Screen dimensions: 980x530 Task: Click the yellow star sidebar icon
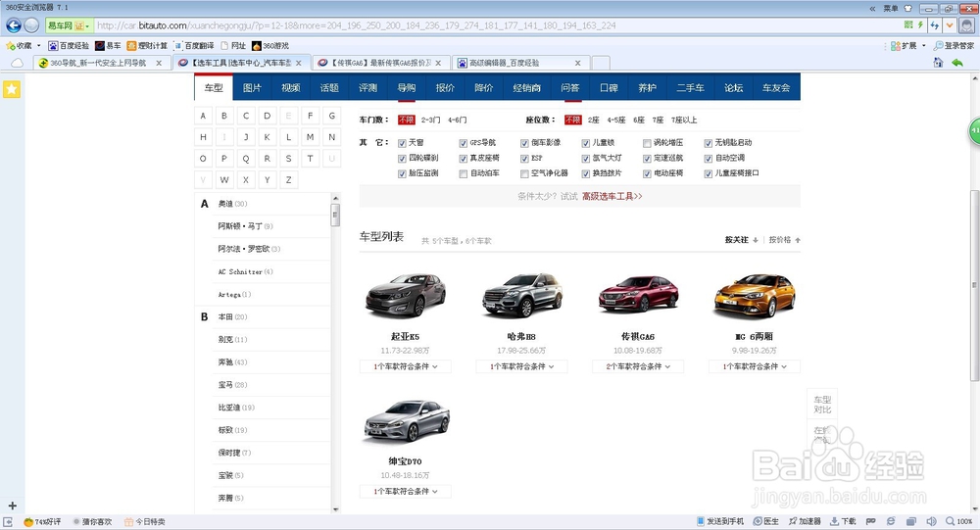[12, 89]
